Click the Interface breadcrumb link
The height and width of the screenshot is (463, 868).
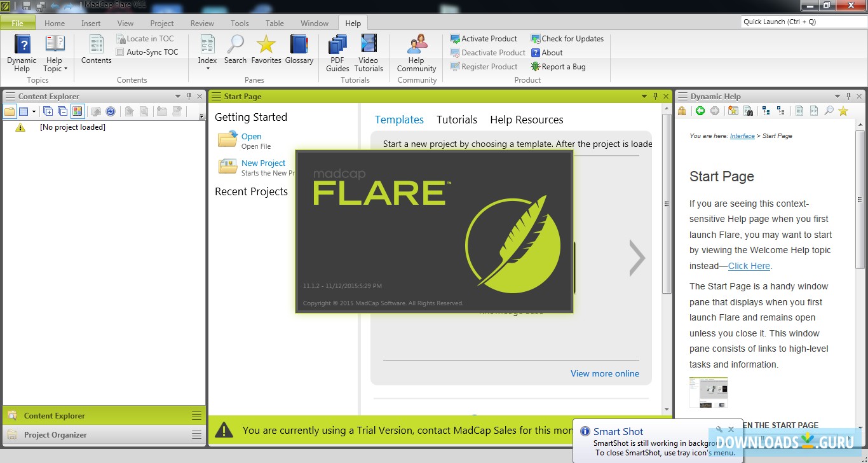(x=742, y=136)
